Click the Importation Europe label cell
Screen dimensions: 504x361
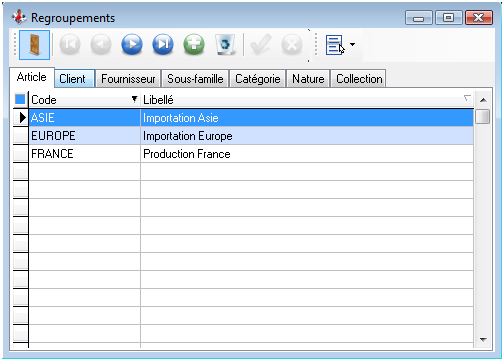click(x=307, y=136)
